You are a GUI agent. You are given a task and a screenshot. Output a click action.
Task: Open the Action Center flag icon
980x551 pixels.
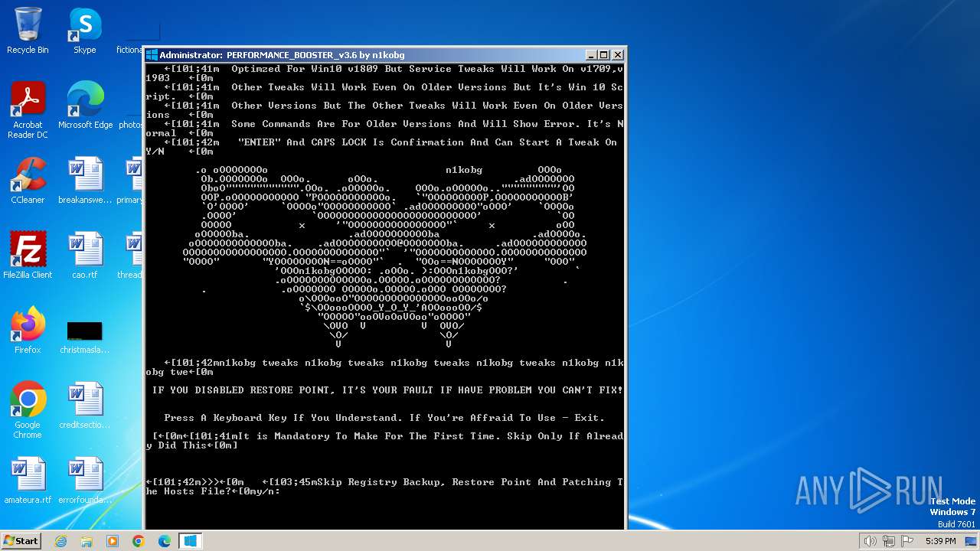pos(908,541)
